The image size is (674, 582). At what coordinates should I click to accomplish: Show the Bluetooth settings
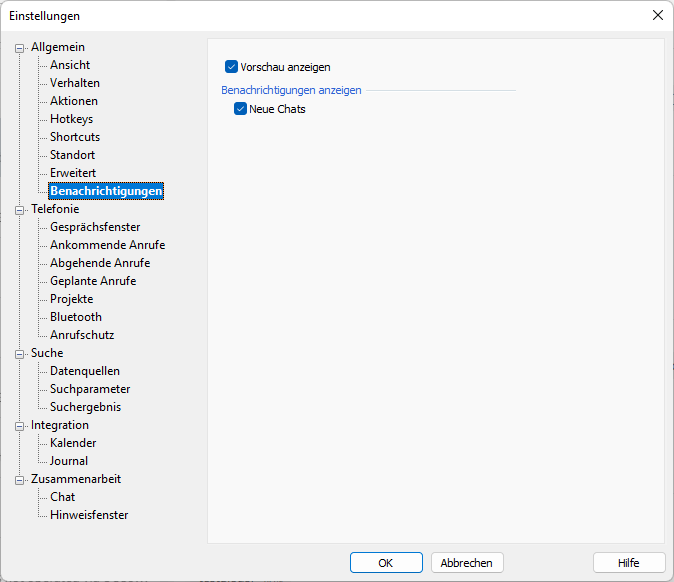point(76,317)
